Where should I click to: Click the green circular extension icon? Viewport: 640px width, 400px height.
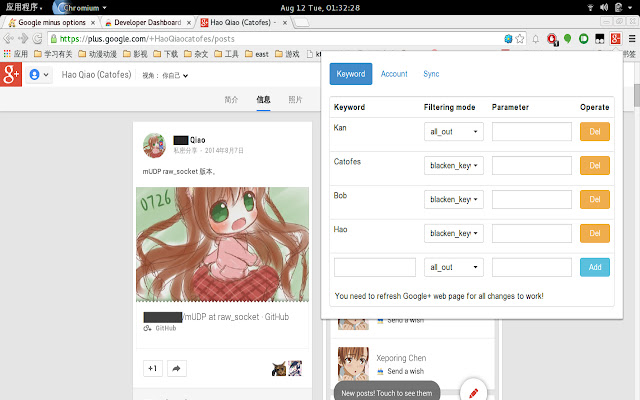[584, 39]
